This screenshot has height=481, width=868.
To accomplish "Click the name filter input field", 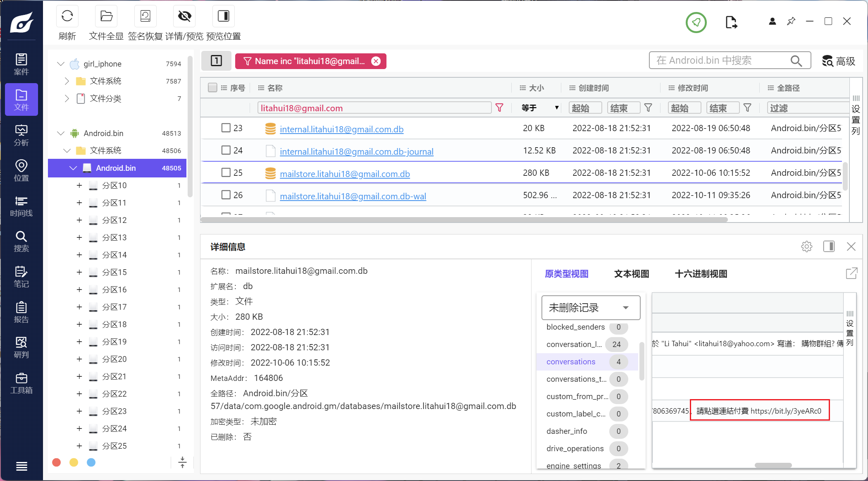I will pos(374,108).
